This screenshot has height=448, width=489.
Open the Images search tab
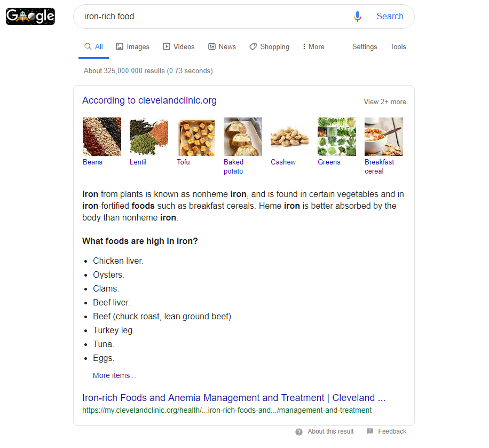point(133,47)
